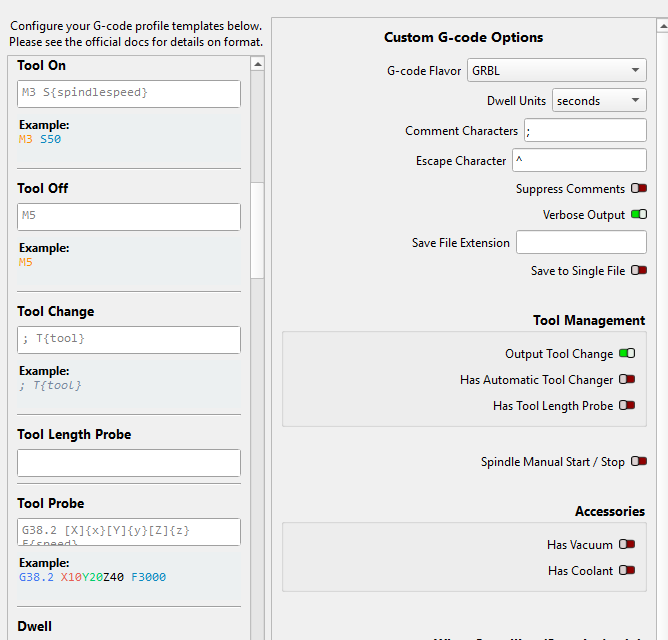The height and width of the screenshot is (640, 668).
Task: Click the Tool Off M5 template field
Action: [x=129, y=217]
